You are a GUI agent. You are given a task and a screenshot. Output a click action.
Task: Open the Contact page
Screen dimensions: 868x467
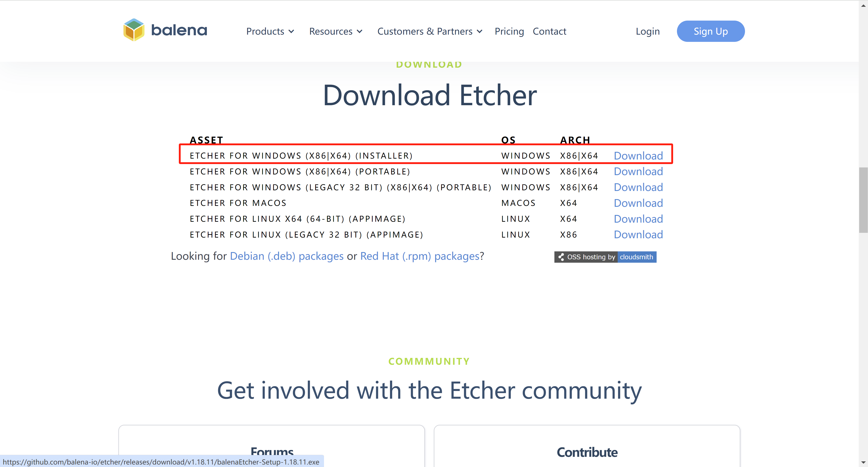pyautogui.click(x=549, y=31)
